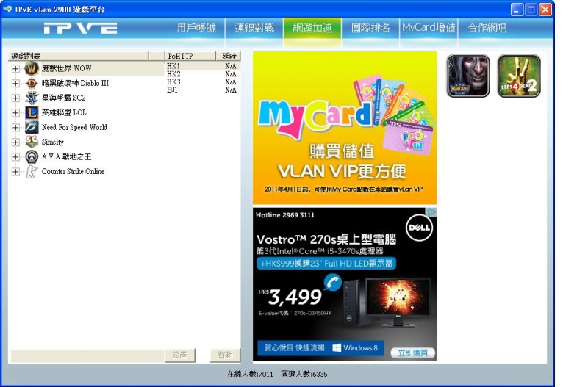Expand the 英雄聯盟 LOL tree node
Viewport: 588px width, 387px height.
(x=15, y=113)
